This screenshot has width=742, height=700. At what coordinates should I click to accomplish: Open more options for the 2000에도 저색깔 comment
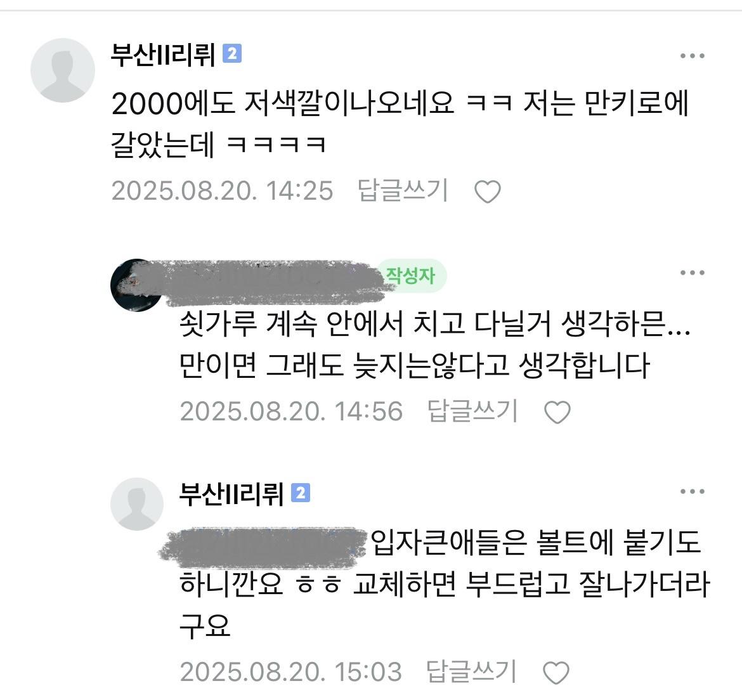(693, 56)
